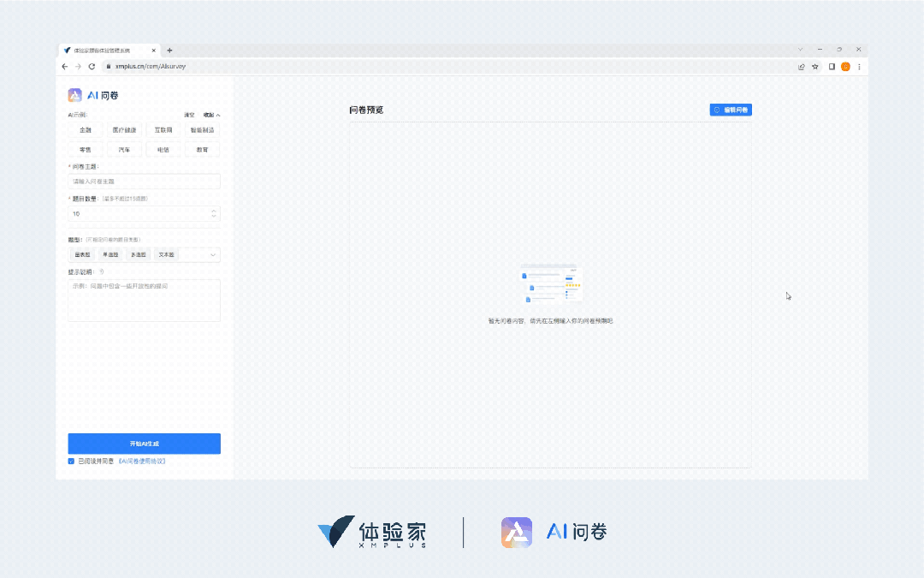
Task: Click the browser back arrow
Action: 64,67
